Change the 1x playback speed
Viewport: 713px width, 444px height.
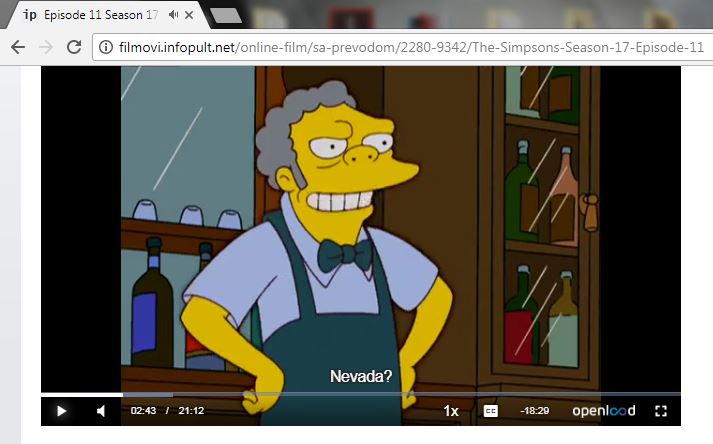tap(451, 411)
